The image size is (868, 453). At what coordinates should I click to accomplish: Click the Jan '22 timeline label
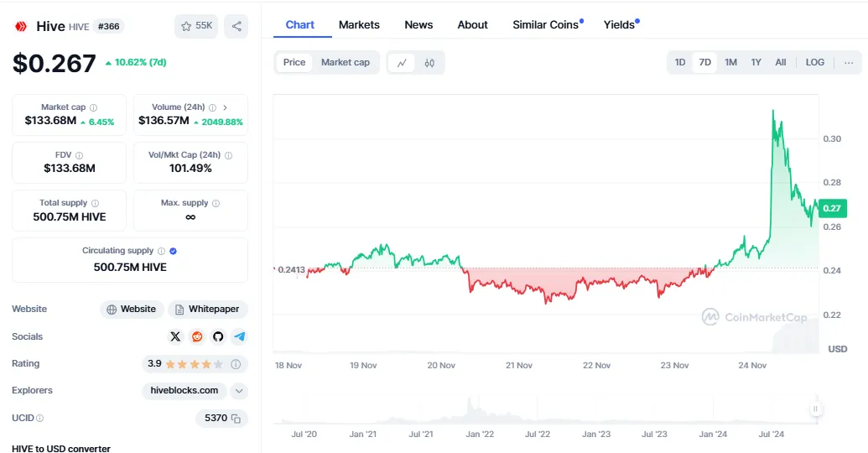tap(480, 435)
